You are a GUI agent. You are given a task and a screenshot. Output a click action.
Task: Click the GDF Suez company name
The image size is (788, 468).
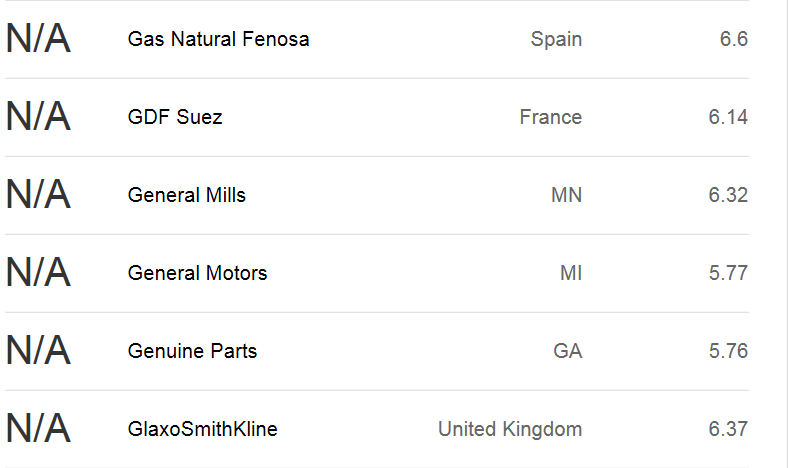point(175,118)
